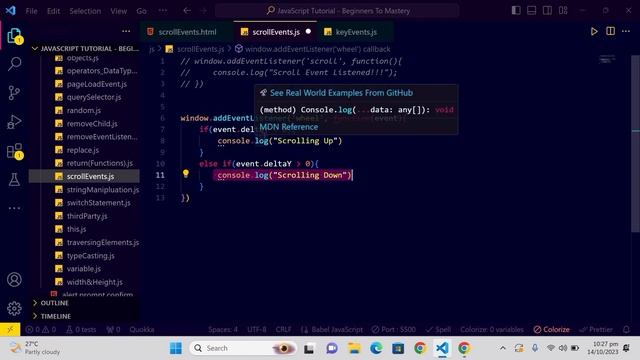Open notifications bell in status bar

click(626, 329)
